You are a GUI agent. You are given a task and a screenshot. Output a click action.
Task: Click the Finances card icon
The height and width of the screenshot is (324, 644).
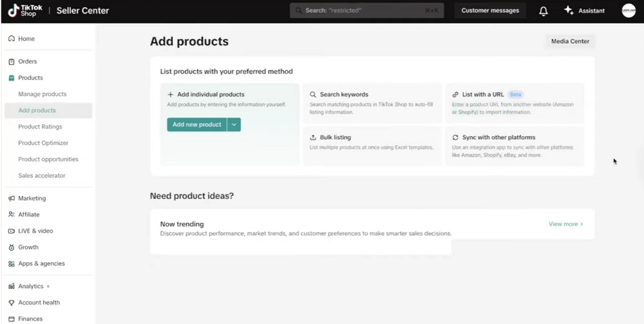[x=12, y=319]
